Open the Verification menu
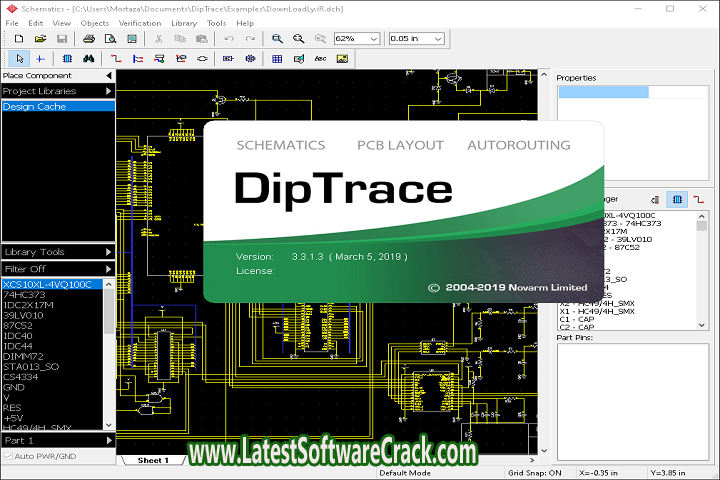The height and width of the screenshot is (480, 720). coord(139,22)
